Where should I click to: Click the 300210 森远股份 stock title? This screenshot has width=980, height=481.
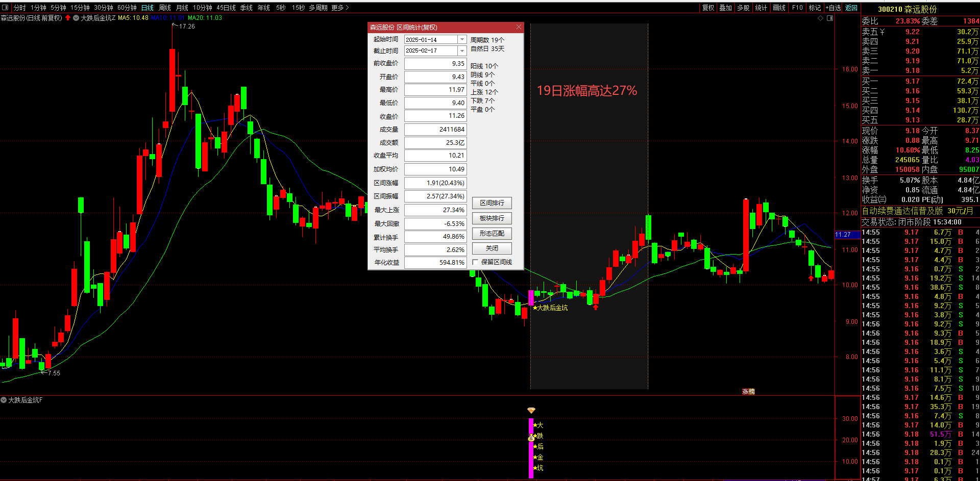tap(907, 9)
